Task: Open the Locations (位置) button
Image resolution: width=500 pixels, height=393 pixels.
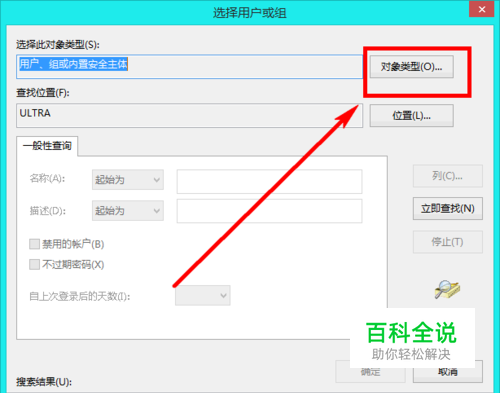Action: (412, 116)
